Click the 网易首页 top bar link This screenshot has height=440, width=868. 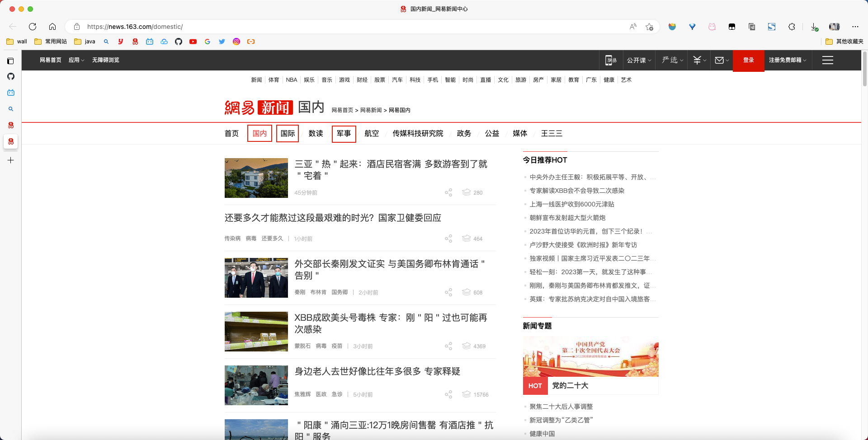tap(50, 60)
